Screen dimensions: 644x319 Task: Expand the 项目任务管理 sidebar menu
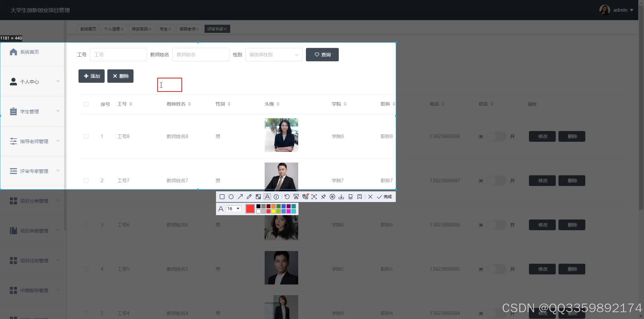point(33,260)
